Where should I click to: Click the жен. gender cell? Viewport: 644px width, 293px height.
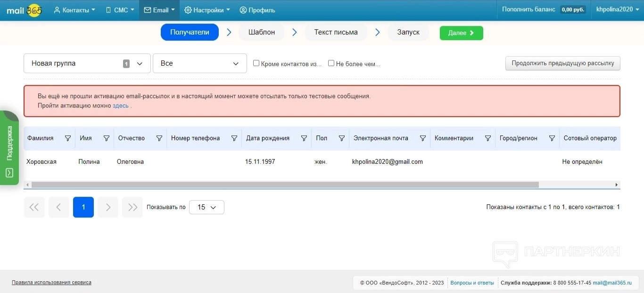(x=321, y=162)
